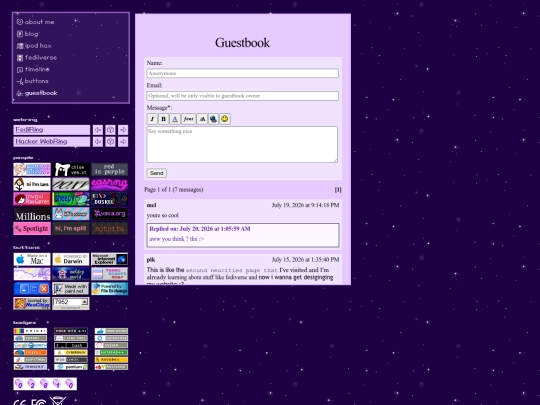Go to ipod hax
540x405 pixels.
[x=34, y=45]
